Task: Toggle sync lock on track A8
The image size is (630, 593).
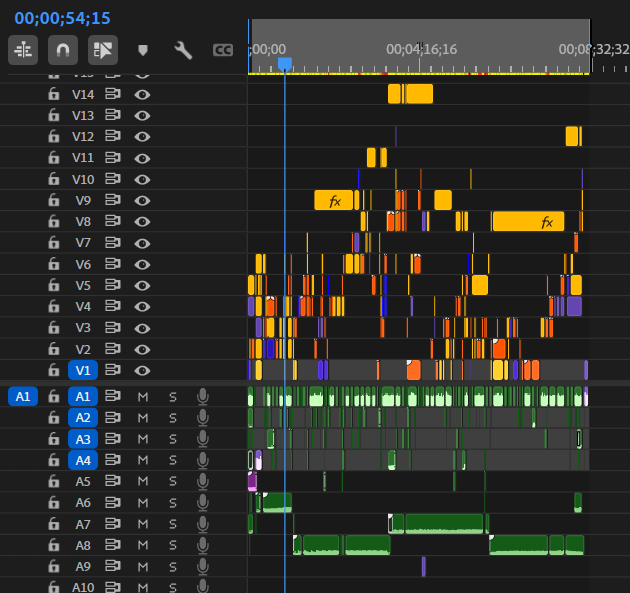Action: (113, 545)
